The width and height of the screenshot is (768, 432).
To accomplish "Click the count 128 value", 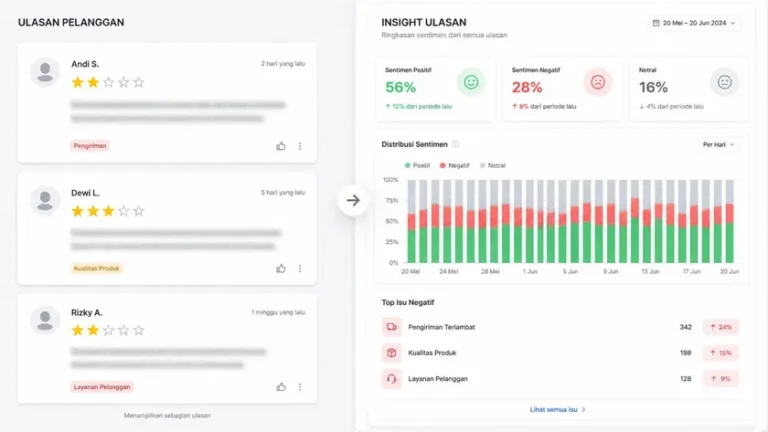I will pos(685,379).
